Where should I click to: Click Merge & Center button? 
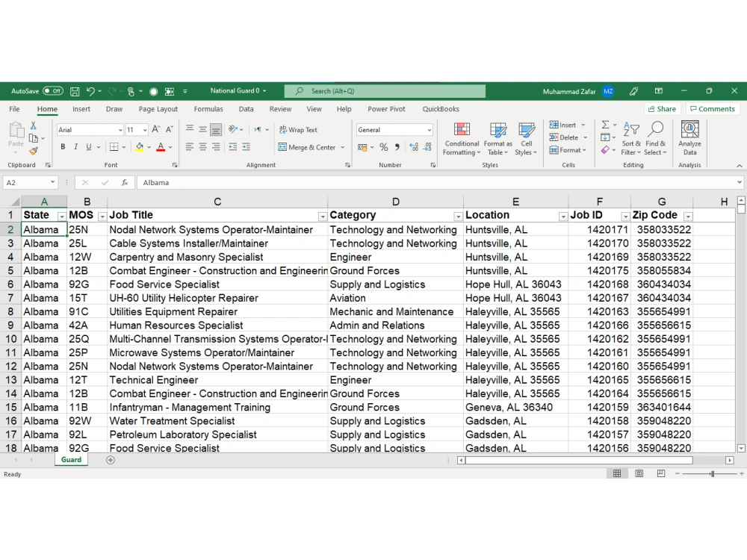coord(307,147)
